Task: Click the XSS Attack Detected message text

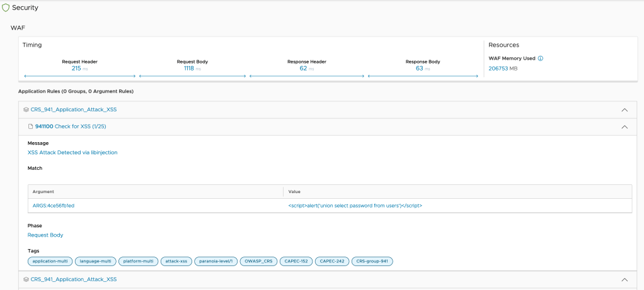Action: point(72,152)
